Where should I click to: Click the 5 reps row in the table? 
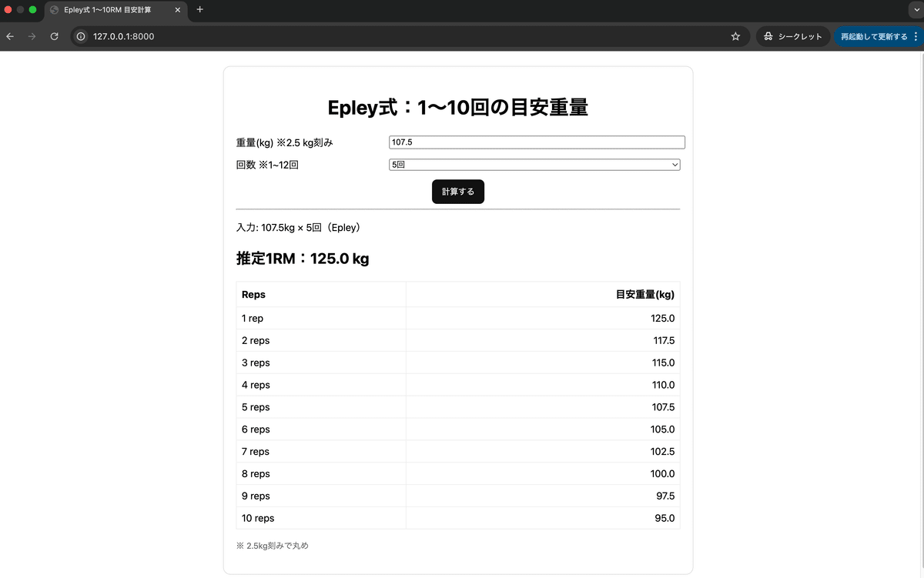(x=457, y=406)
